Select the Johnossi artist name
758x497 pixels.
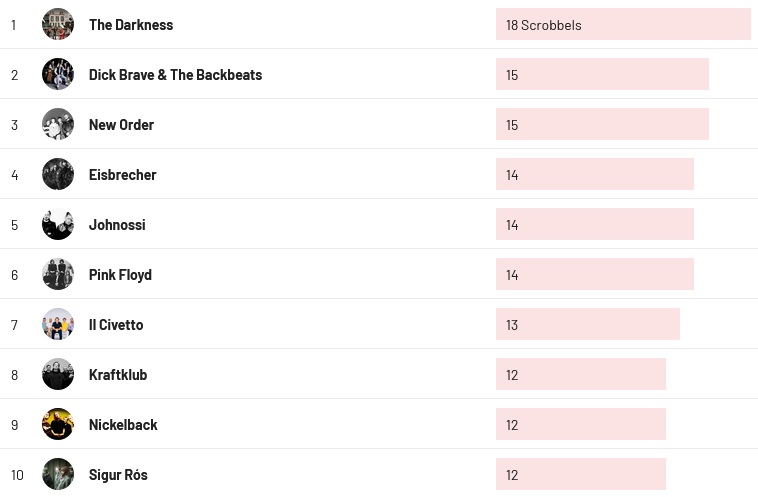tap(117, 225)
